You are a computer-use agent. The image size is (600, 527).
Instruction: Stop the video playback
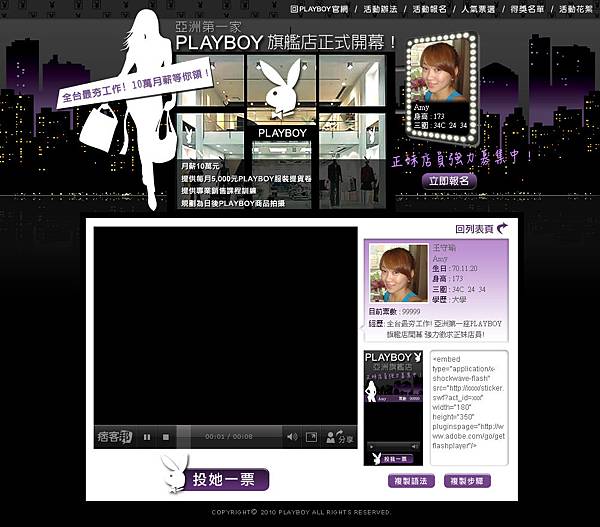pyautogui.click(x=166, y=437)
